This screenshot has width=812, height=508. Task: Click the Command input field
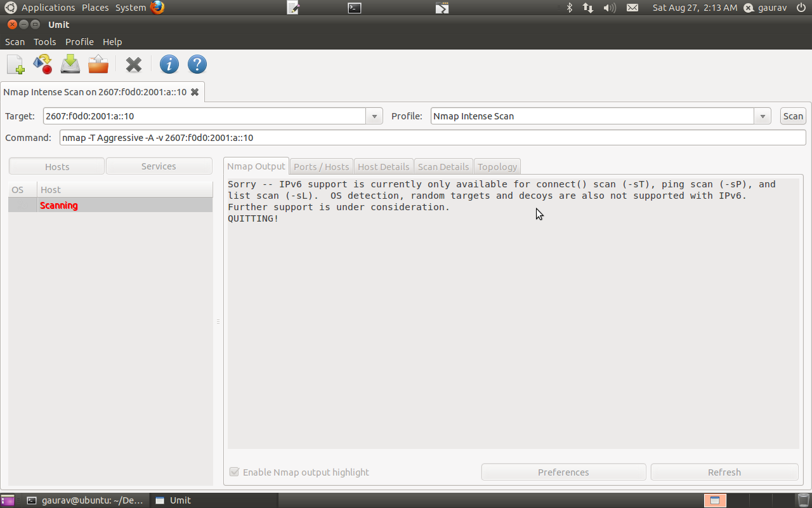point(433,138)
